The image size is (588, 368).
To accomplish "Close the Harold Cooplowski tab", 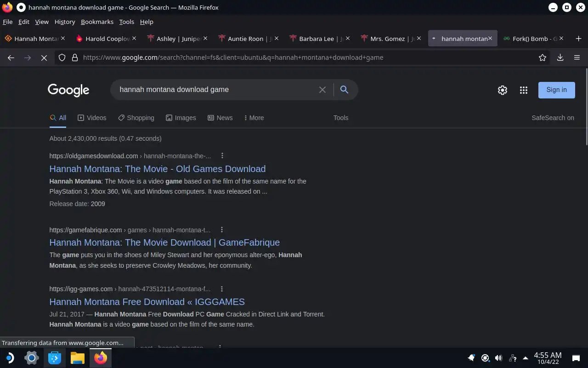I will [134, 38].
